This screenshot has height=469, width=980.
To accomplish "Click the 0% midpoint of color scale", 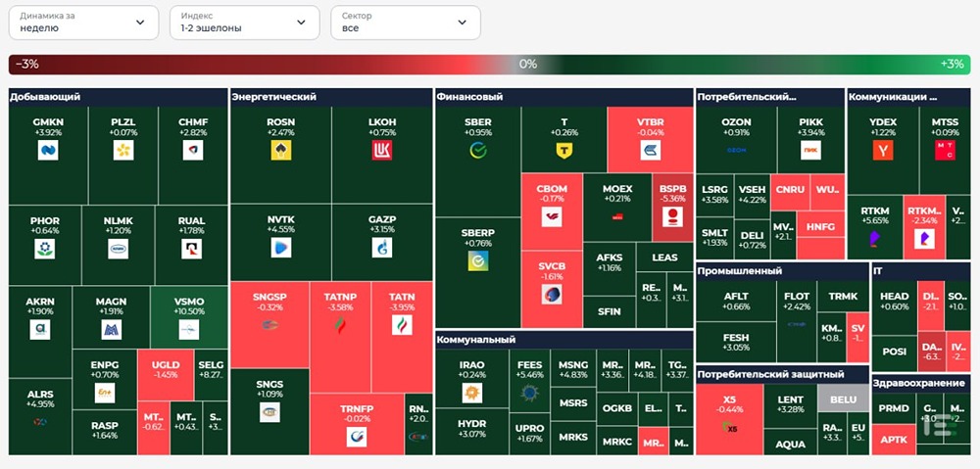I will (x=528, y=64).
